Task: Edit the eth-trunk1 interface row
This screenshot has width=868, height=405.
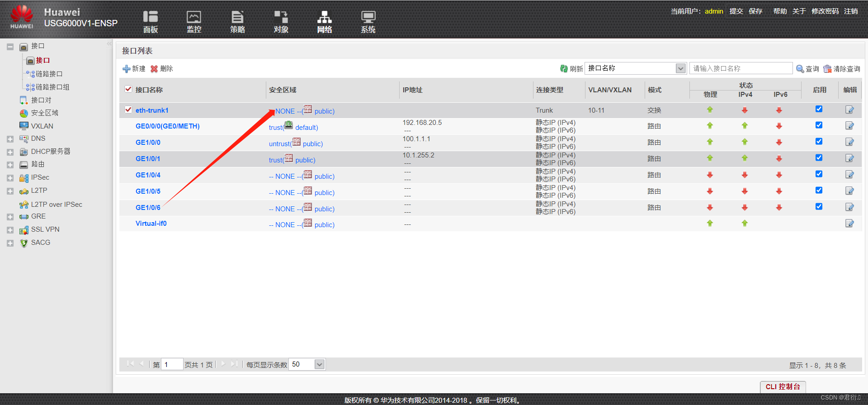Action: (x=849, y=110)
